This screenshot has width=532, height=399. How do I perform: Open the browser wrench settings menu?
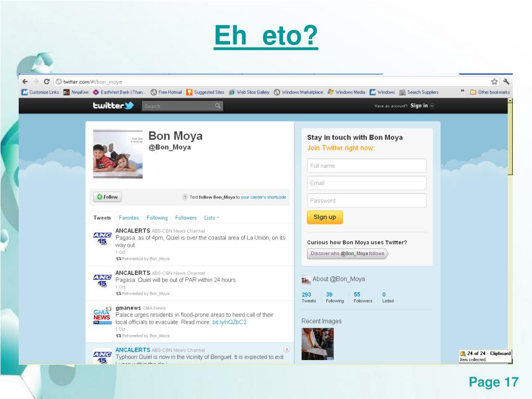coord(506,82)
